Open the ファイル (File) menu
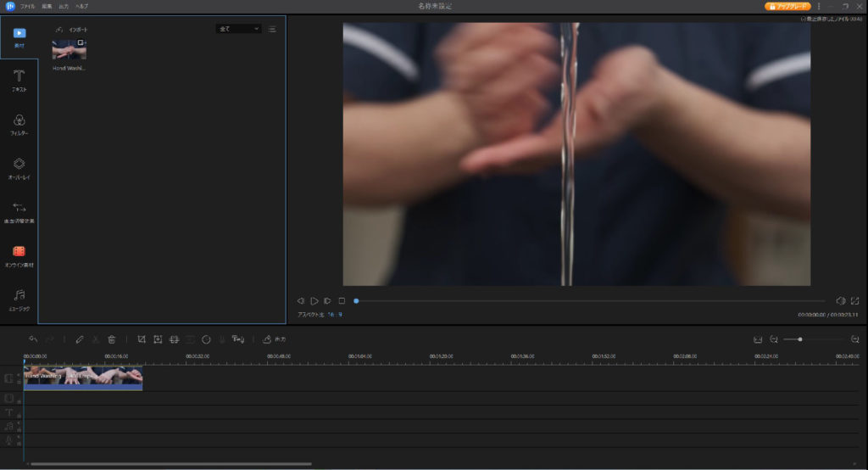Image resolution: width=868 pixels, height=470 pixels. [x=27, y=6]
